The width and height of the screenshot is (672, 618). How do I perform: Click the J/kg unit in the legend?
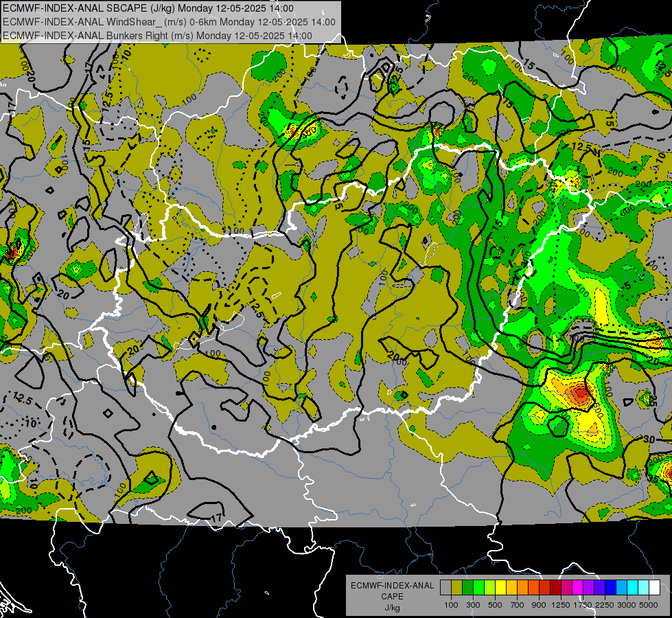pyautogui.click(x=392, y=607)
